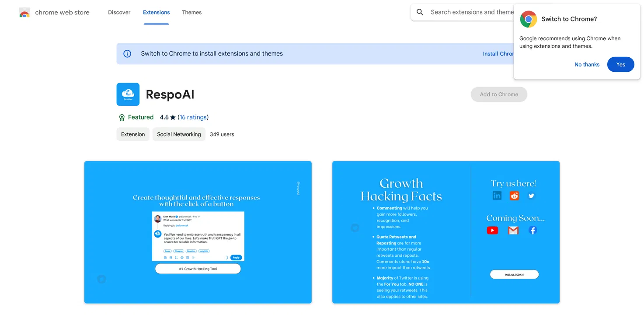Select the Extensions tab

coord(156,12)
